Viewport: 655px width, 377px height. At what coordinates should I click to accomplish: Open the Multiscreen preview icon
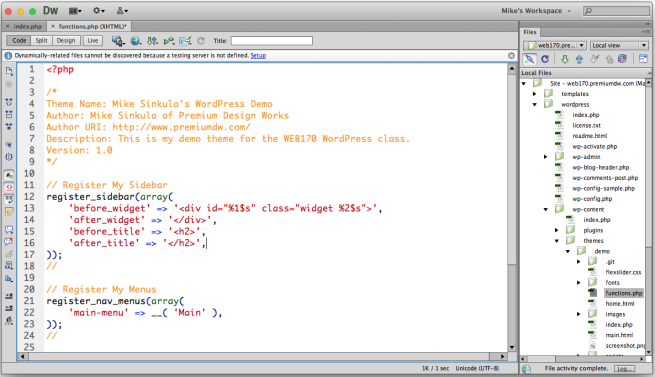click(x=118, y=41)
